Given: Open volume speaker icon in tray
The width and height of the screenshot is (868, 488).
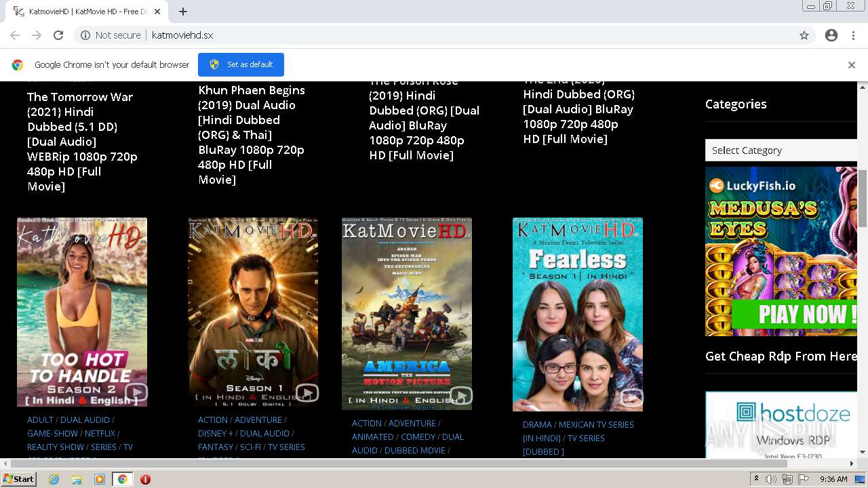Looking at the screenshot, I should [771, 479].
